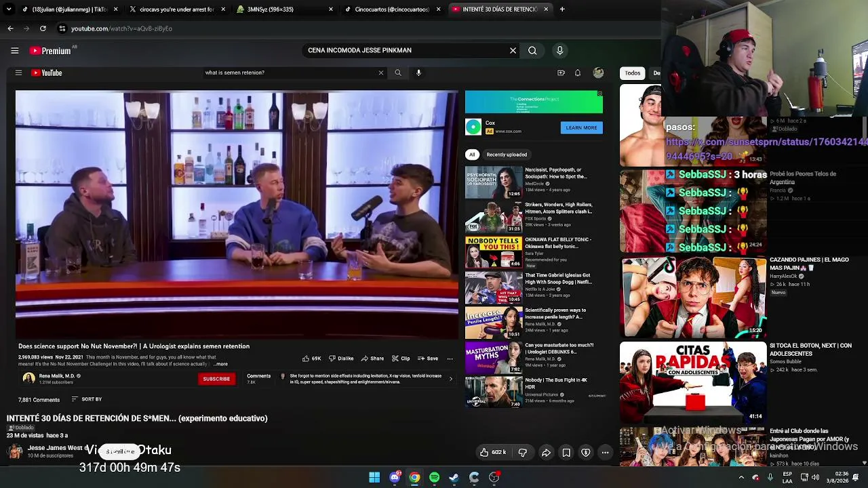Open Jesse James West channel avatar
This screenshot has height=488, width=868.
15,451
